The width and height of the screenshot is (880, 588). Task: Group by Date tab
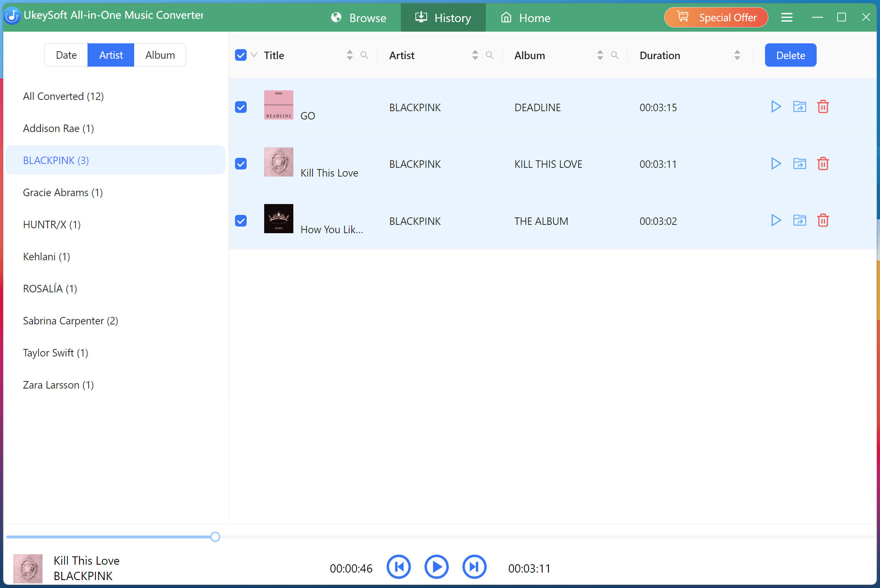click(66, 55)
